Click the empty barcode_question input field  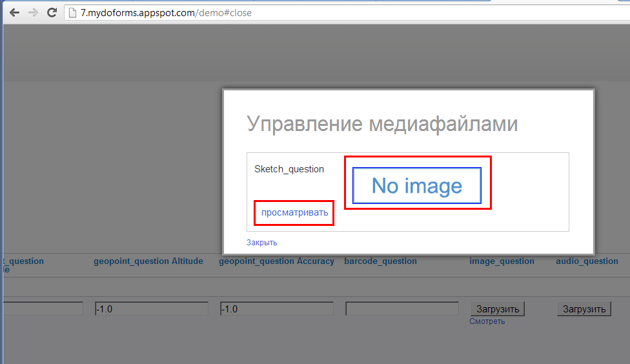click(401, 309)
